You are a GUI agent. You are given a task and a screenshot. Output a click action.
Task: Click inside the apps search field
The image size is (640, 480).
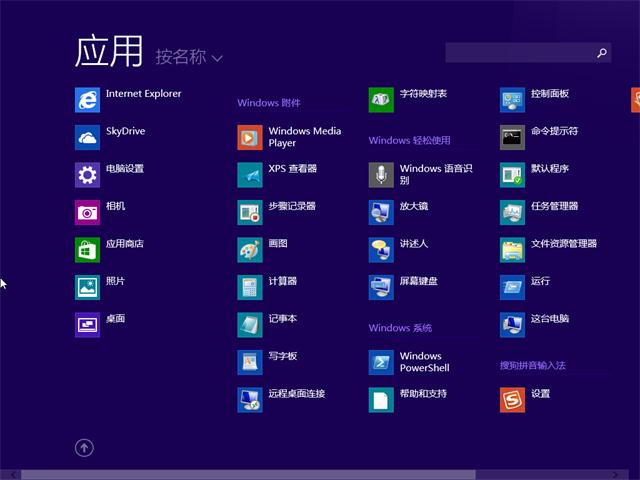click(x=520, y=53)
